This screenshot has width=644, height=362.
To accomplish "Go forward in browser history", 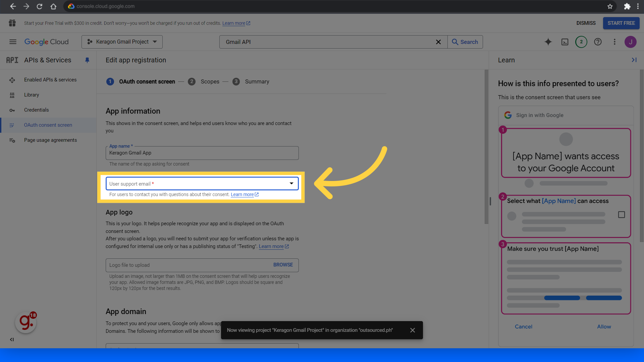I will tap(26, 6).
